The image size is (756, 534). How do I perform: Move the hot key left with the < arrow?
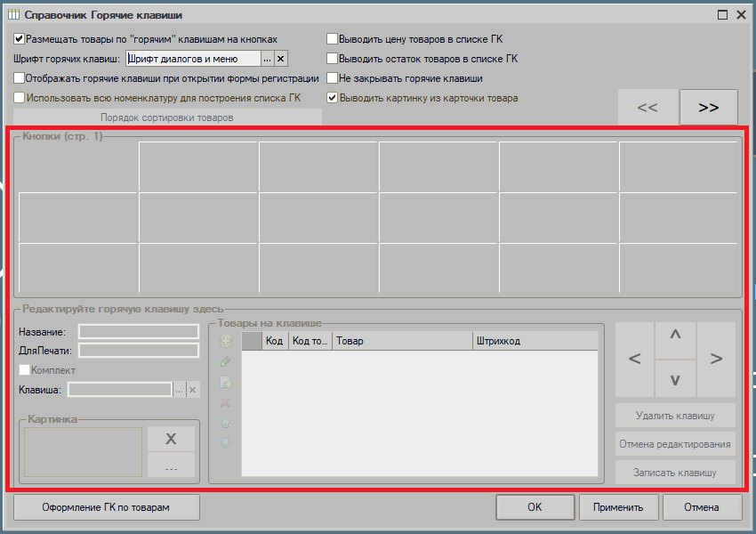[x=635, y=359]
